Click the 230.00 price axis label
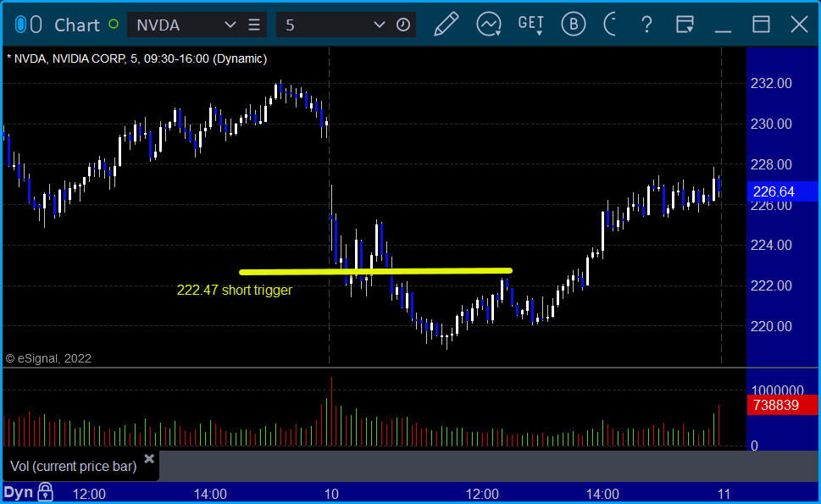 (x=771, y=124)
